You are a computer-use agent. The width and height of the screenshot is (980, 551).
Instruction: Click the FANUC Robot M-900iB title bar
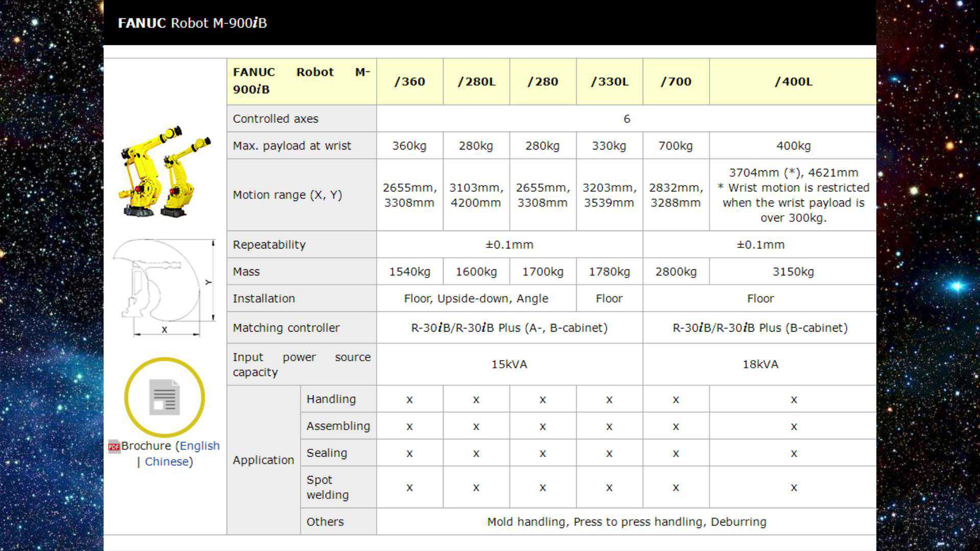pos(192,23)
